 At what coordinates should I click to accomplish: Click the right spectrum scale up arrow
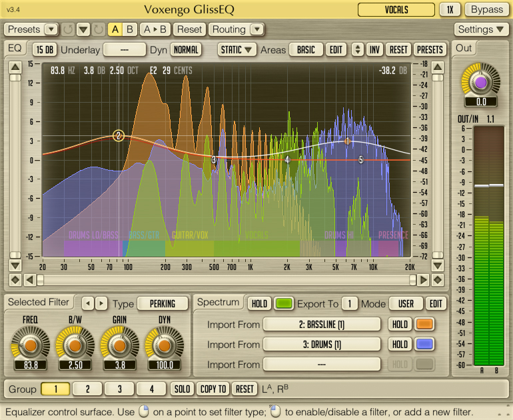point(438,67)
